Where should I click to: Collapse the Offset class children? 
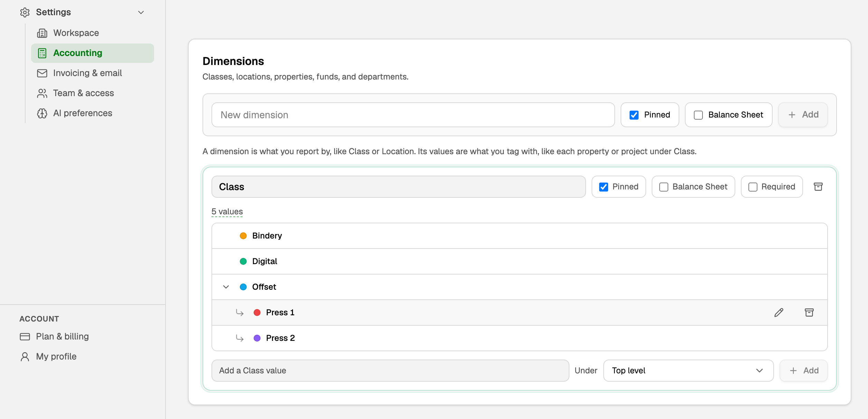[226, 287]
